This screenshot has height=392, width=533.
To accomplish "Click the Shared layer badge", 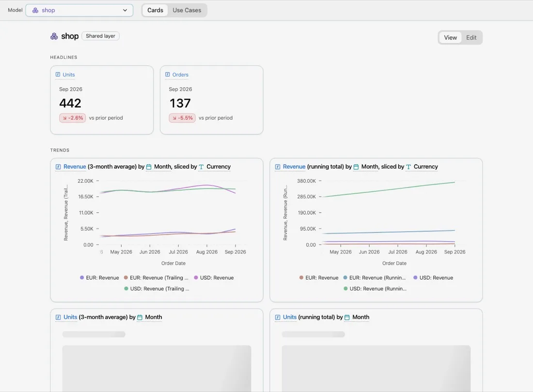I will [x=100, y=36].
